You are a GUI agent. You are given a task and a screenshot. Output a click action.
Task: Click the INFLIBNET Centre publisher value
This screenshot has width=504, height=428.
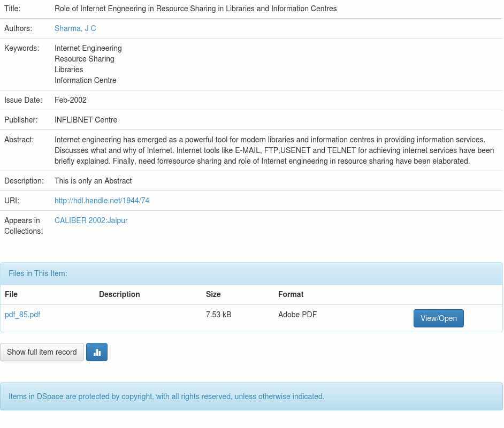coord(86,120)
